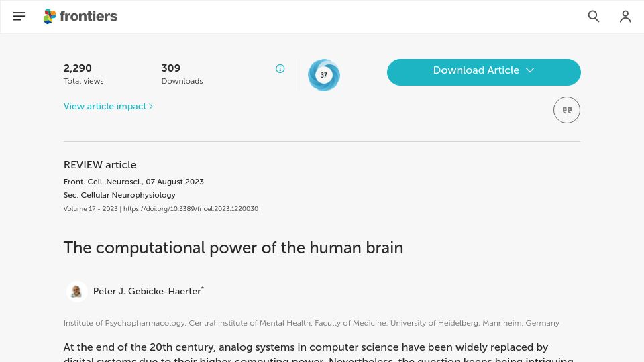
Task: Click the Sec. Cellular Neurophysiology section
Action: pos(119,195)
